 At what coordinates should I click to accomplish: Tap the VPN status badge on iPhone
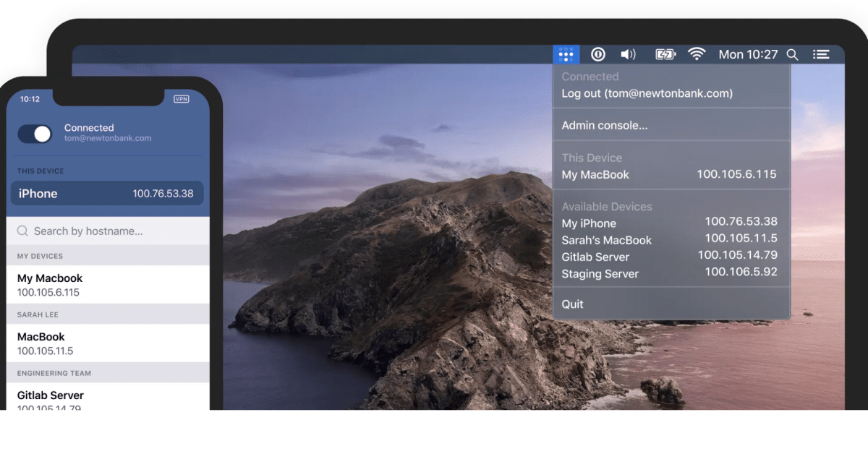181,99
